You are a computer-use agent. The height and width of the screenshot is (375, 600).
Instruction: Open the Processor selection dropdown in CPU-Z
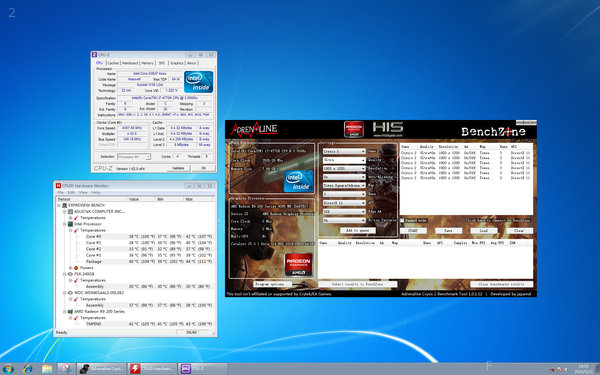pos(134,157)
